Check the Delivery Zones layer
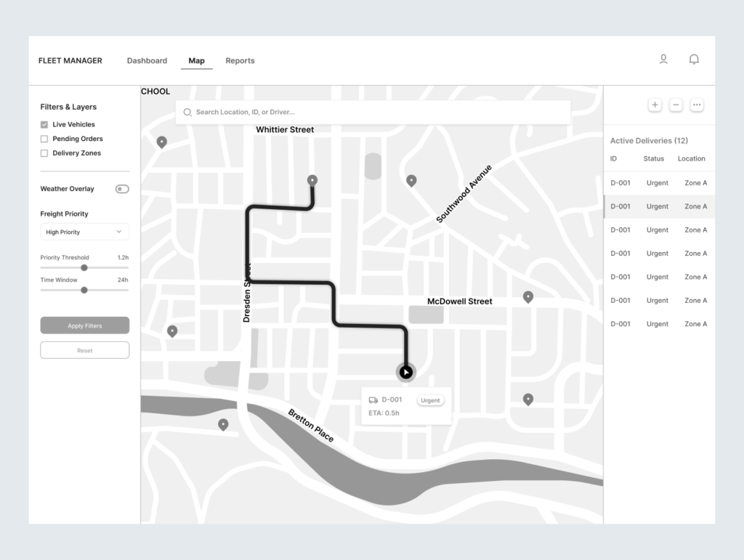Viewport: 744px width, 560px height. [44, 153]
